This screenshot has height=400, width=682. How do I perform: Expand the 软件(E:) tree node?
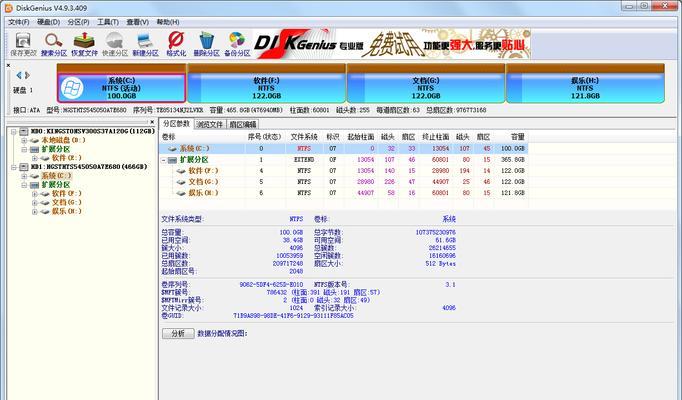[x=35, y=158]
